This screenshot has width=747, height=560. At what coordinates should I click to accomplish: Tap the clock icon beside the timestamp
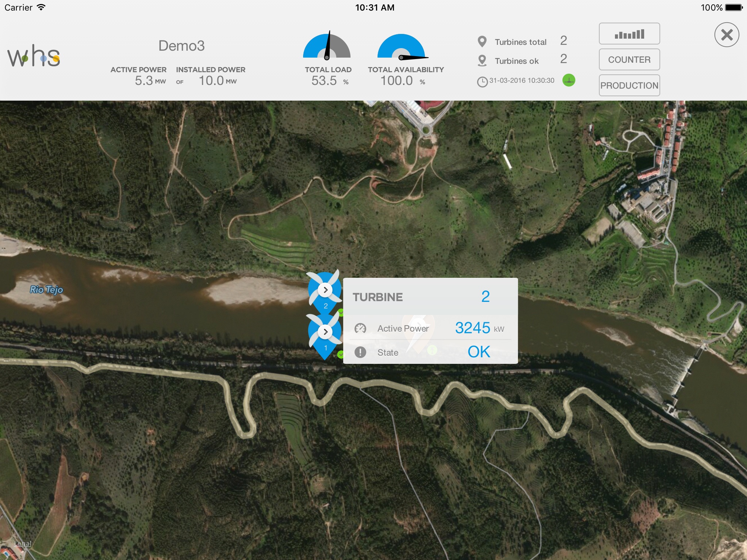point(482,82)
